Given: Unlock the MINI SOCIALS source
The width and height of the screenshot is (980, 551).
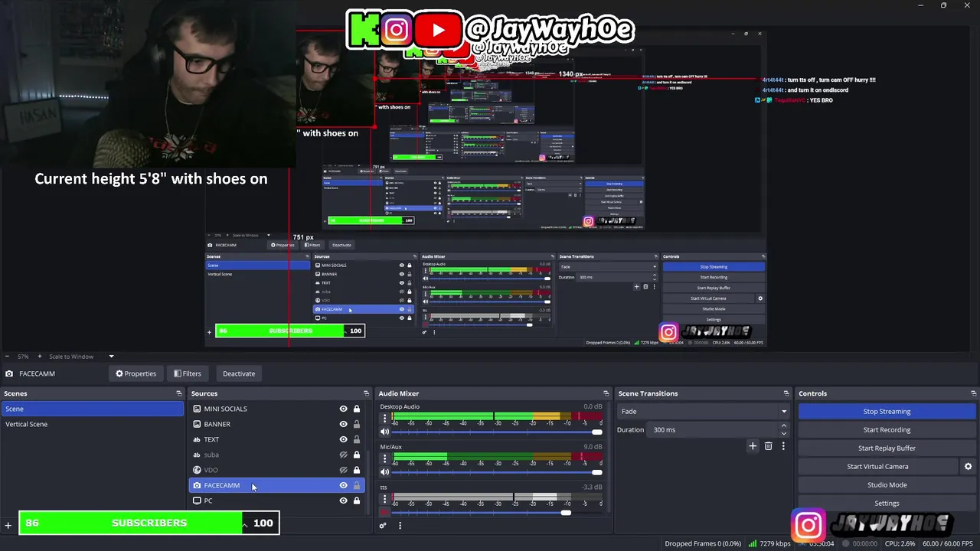Looking at the screenshot, I should tap(357, 409).
